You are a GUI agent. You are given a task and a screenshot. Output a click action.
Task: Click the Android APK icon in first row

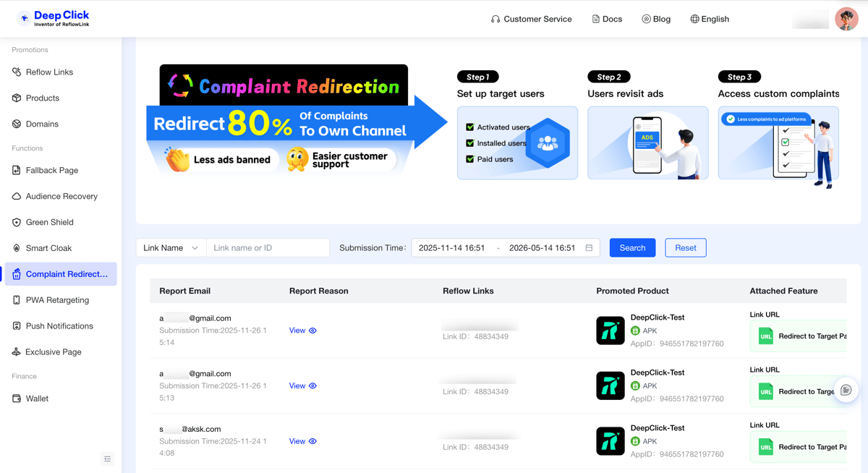point(635,331)
